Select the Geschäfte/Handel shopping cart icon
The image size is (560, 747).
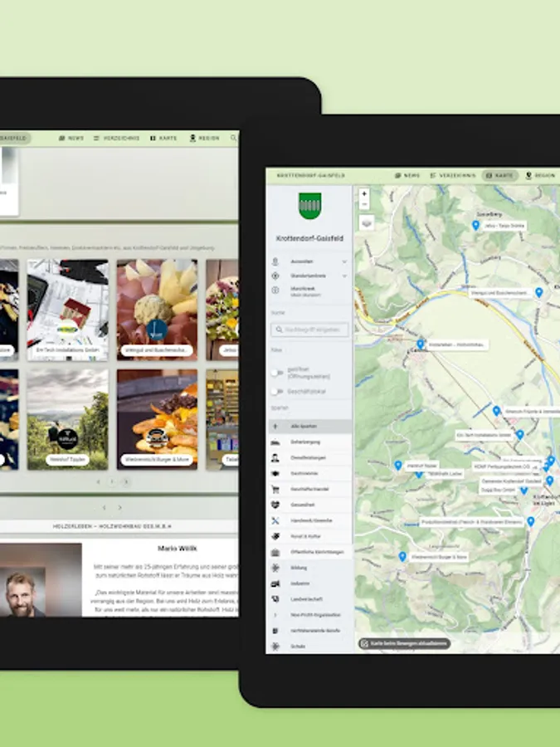pyautogui.click(x=275, y=489)
